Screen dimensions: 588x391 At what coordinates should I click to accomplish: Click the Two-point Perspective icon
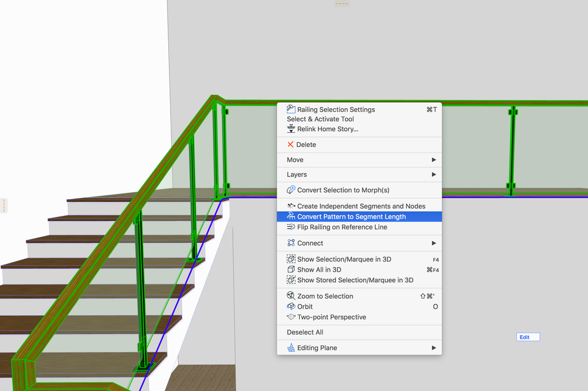(x=291, y=317)
